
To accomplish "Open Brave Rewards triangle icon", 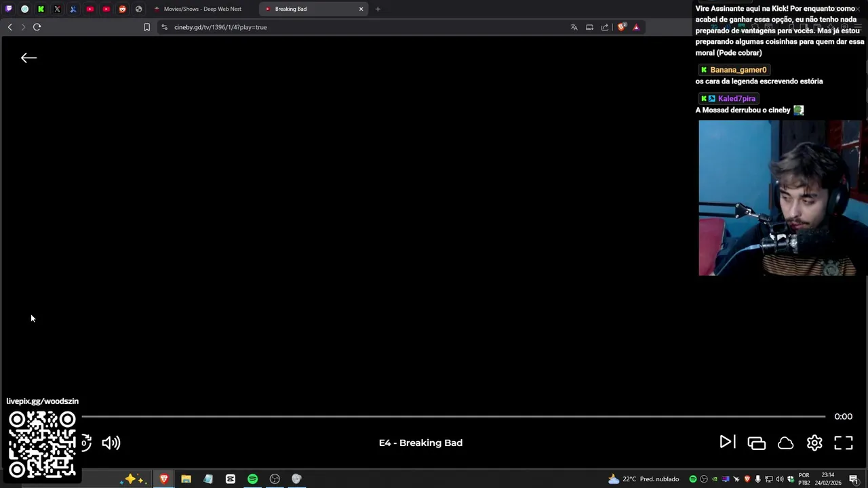I will coord(636,27).
